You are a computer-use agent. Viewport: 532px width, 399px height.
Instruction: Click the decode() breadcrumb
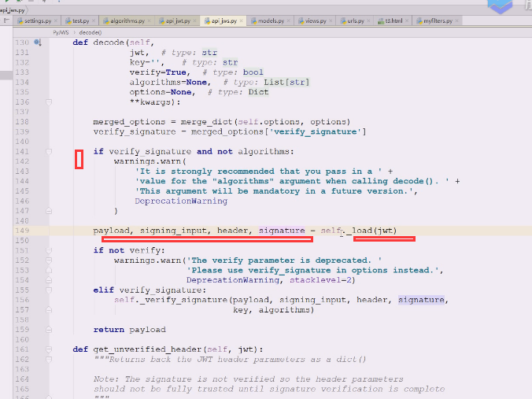(91, 32)
